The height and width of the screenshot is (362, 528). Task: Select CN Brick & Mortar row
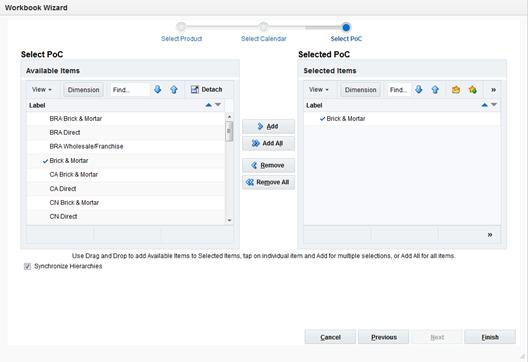point(126,202)
